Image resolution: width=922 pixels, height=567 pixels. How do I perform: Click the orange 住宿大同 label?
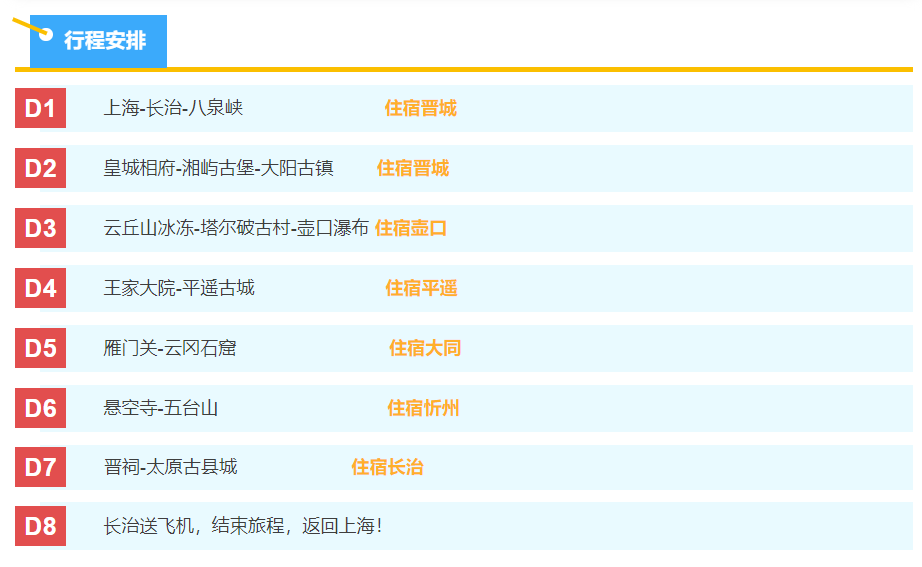[425, 348]
